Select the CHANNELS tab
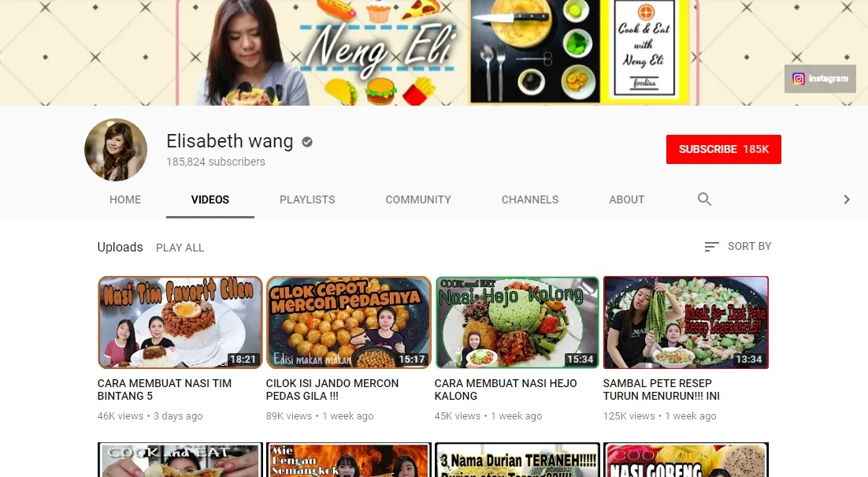The width and height of the screenshot is (868, 477). 529,199
